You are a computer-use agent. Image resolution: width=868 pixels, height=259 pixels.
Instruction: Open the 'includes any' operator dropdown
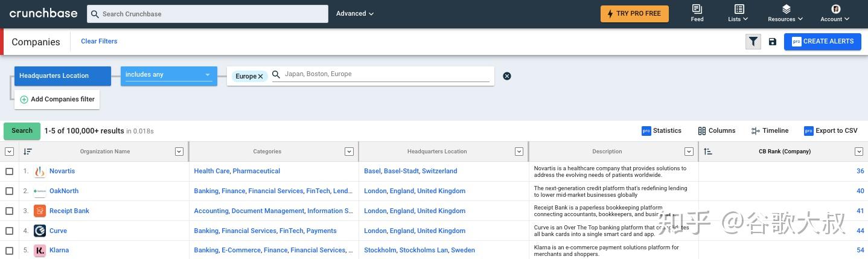click(x=168, y=75)
